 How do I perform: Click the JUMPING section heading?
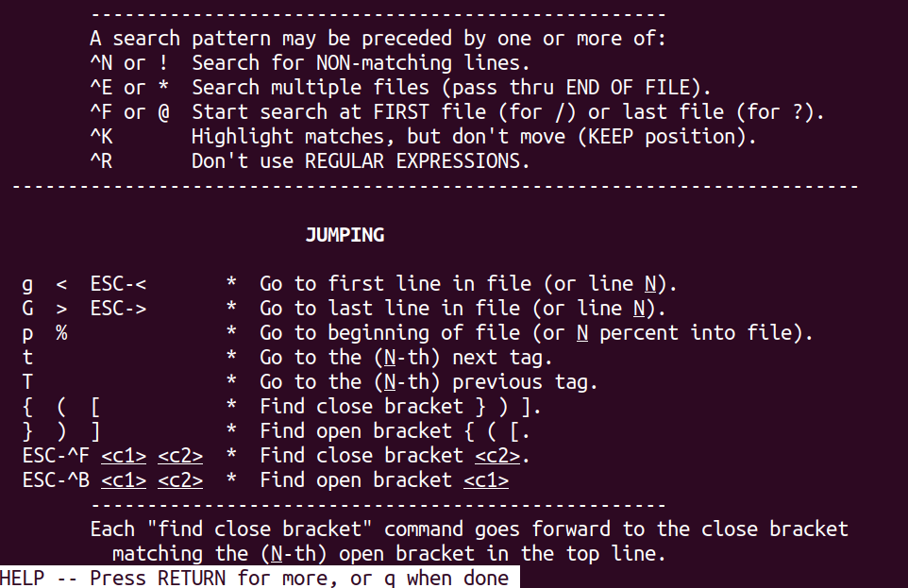tap(345, 235)
